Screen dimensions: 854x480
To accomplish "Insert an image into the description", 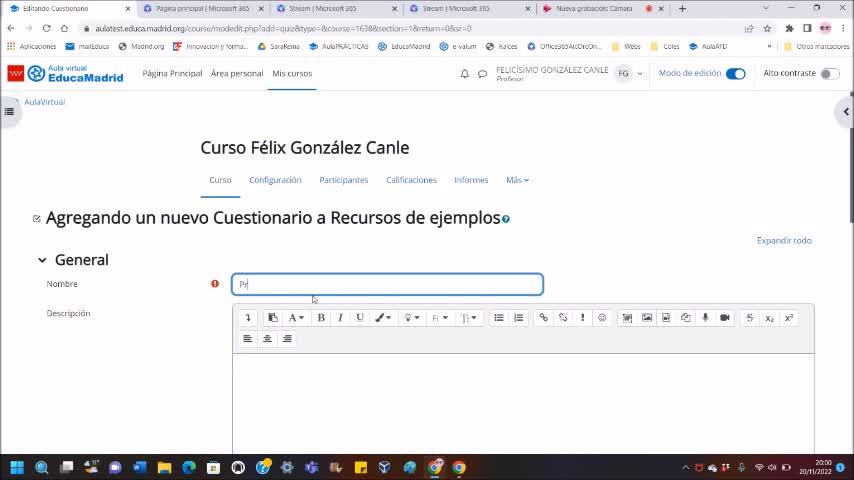I will pyautogui.click(x=646, y=318).
